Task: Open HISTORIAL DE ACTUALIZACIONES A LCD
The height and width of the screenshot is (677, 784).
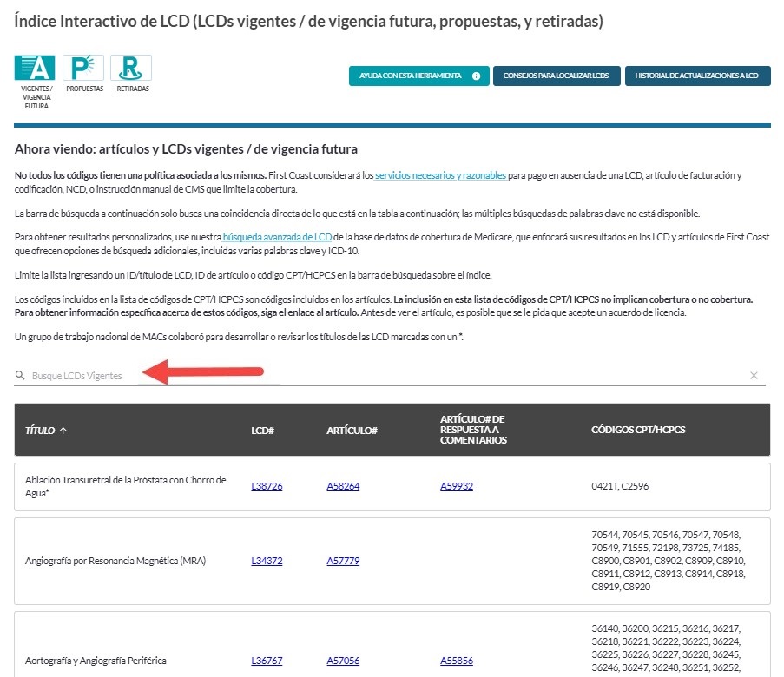Action: [x=698, y=76]
